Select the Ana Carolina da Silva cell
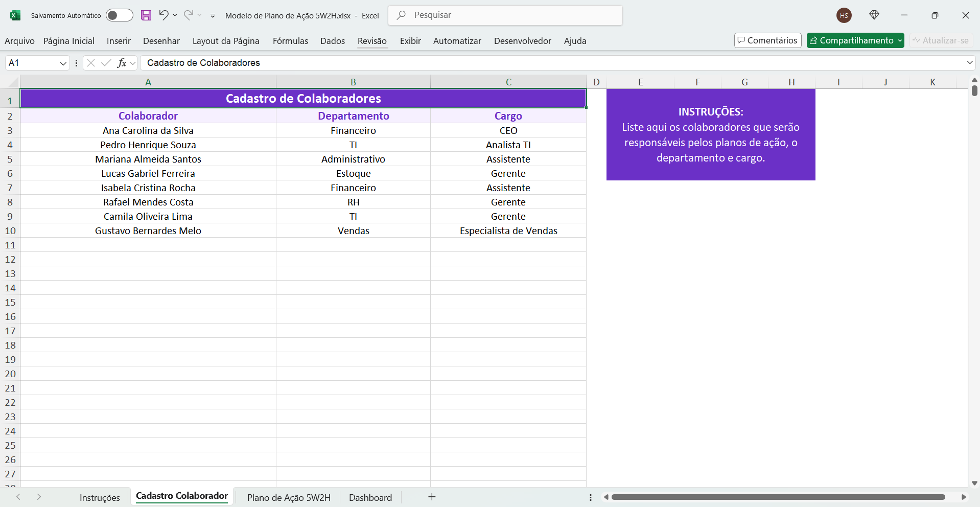 (148, 130)
